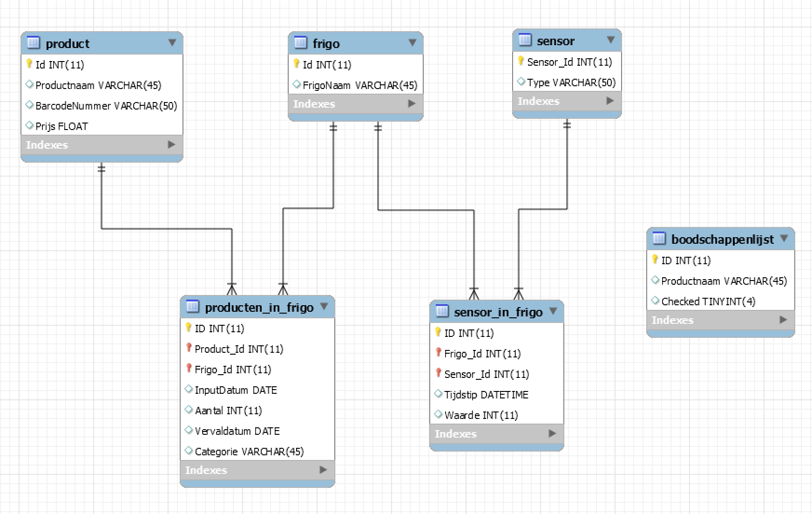Expand Indexes section of sensor_in_frigo table
The width and height of the screenshot is (812, 514).
pos(552,433)
